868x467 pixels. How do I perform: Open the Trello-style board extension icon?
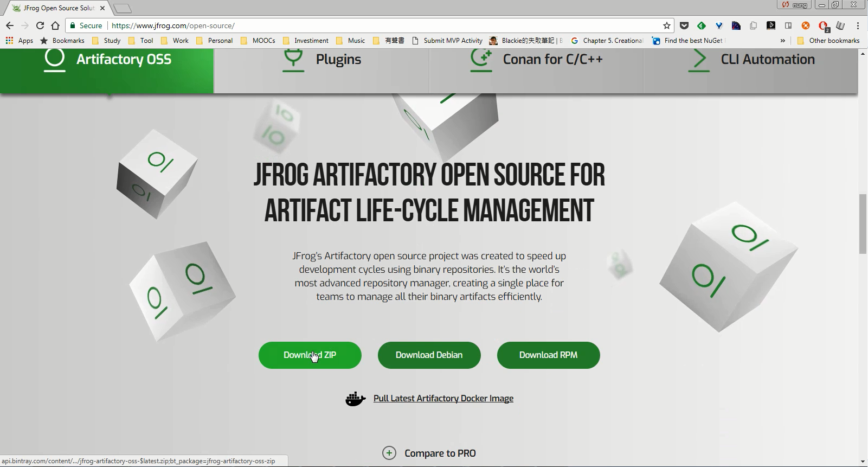point(788,25)
